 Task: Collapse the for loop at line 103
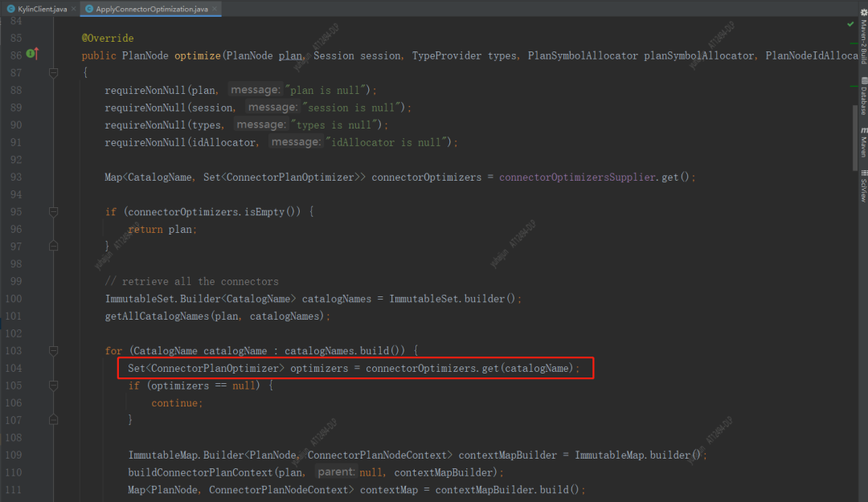[x=53, y=351]
